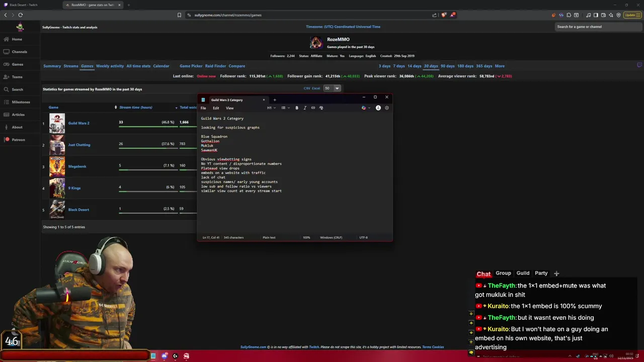The height and width of the screenshot is (362, 644).
Task: Toggle italic formatting in Notepad
Action: (x=305, y=108)
